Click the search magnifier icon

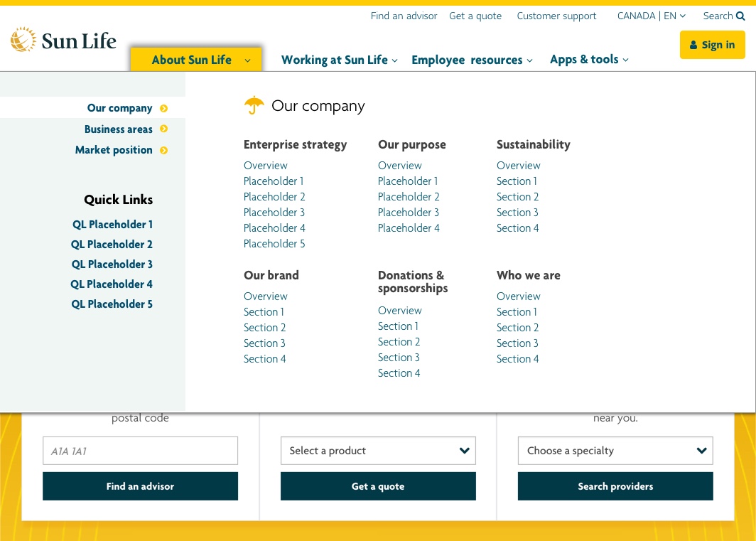[x=740, y=16]
